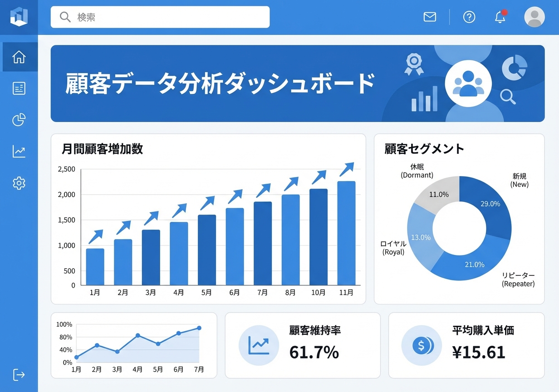
Task: Open the pie chart analytics sidebar icon
Action: (19, 120)
